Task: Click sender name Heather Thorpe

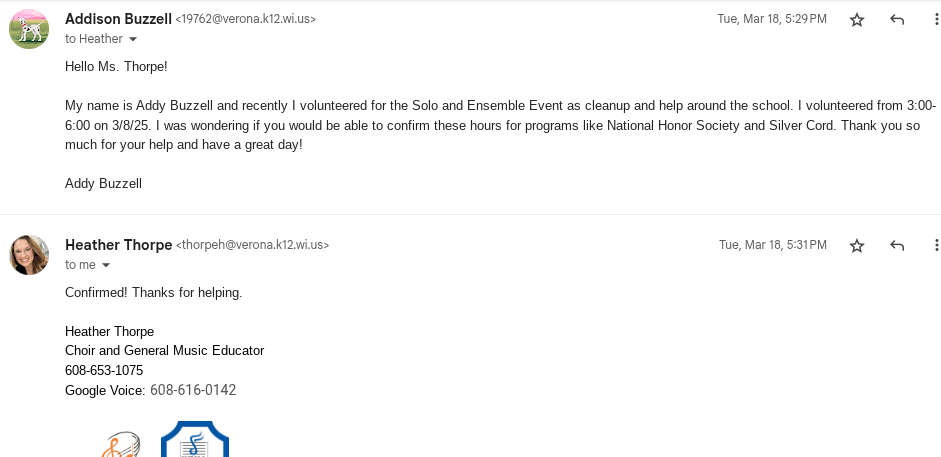Action: [x=118, y=244]
